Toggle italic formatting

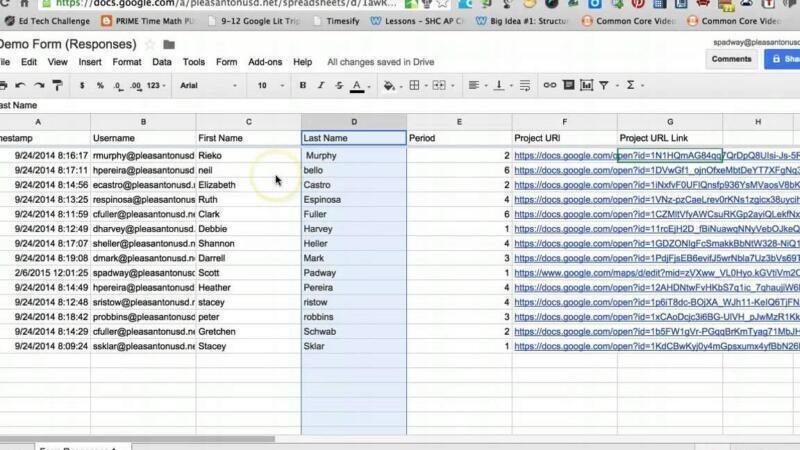[320, 86]
